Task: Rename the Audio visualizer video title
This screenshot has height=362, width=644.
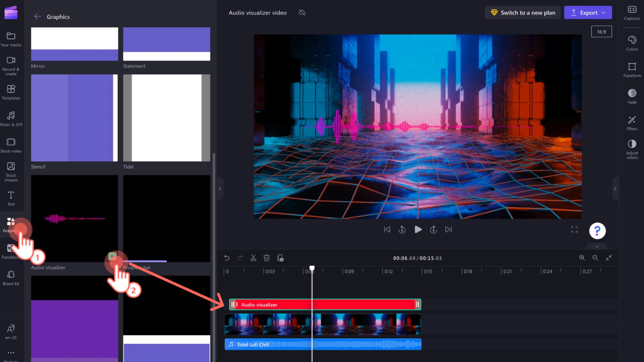Action: pos(258,13)
